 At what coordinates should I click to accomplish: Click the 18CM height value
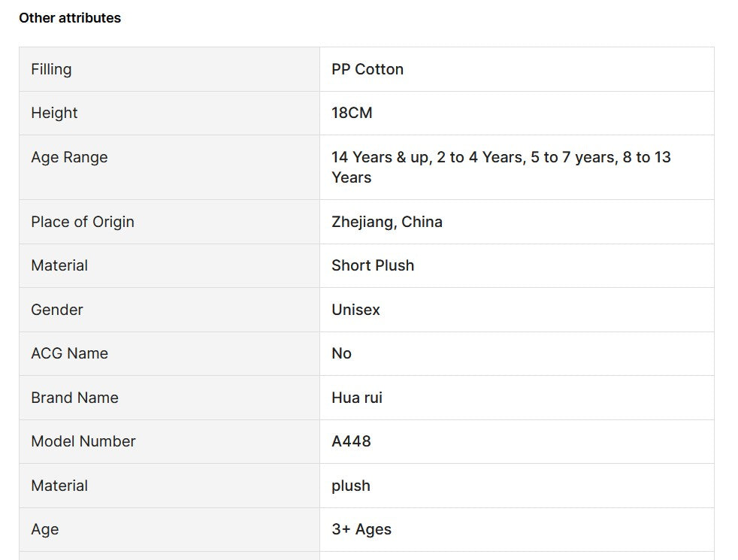pyautogui.click(x=352, y=113)
